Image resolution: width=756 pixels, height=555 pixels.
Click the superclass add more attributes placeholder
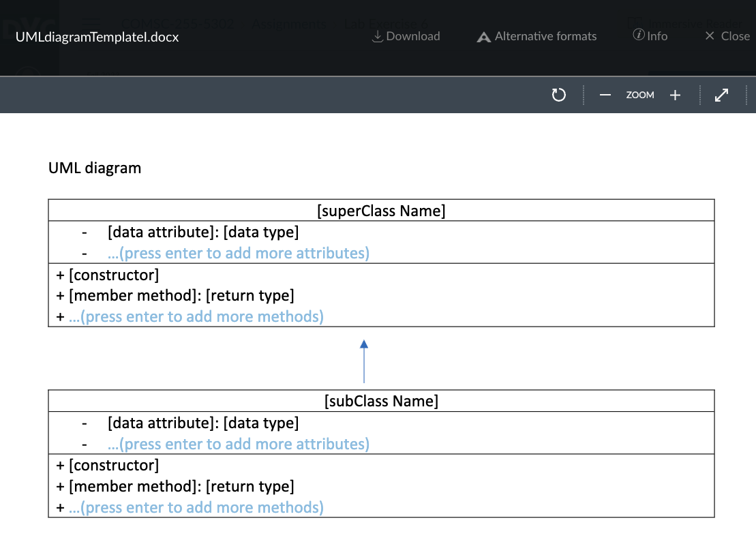coord(238,254)
